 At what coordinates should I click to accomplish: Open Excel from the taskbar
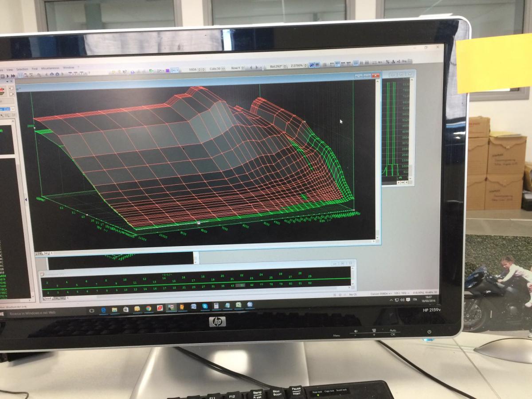[x=239, y=305]
